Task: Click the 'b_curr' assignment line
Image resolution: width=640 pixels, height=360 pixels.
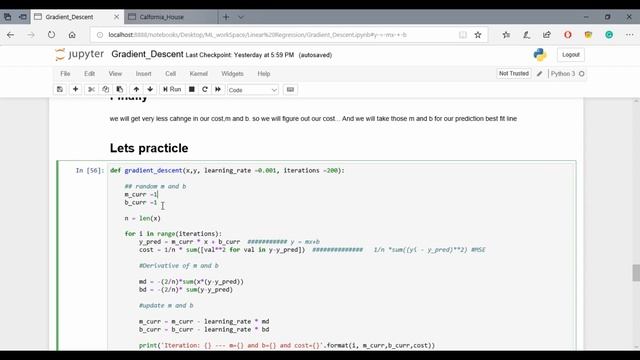Action: [x=141, y=202]
